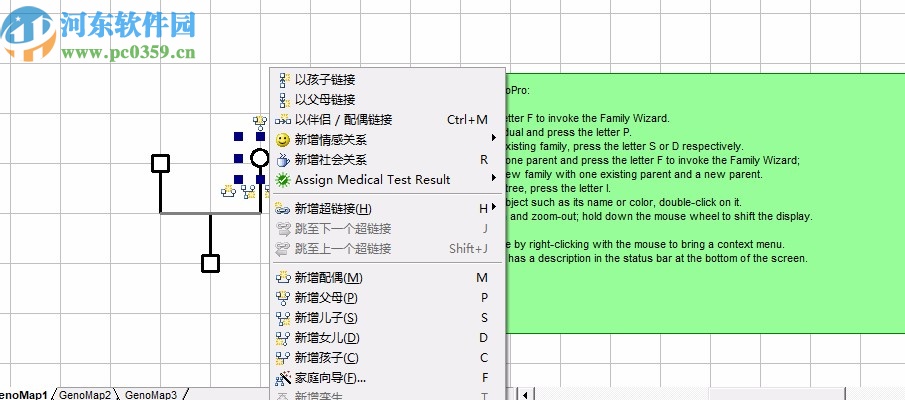
Task: Choose 新增女儿(D) in the context menu
Action: [x=388, y=338]
